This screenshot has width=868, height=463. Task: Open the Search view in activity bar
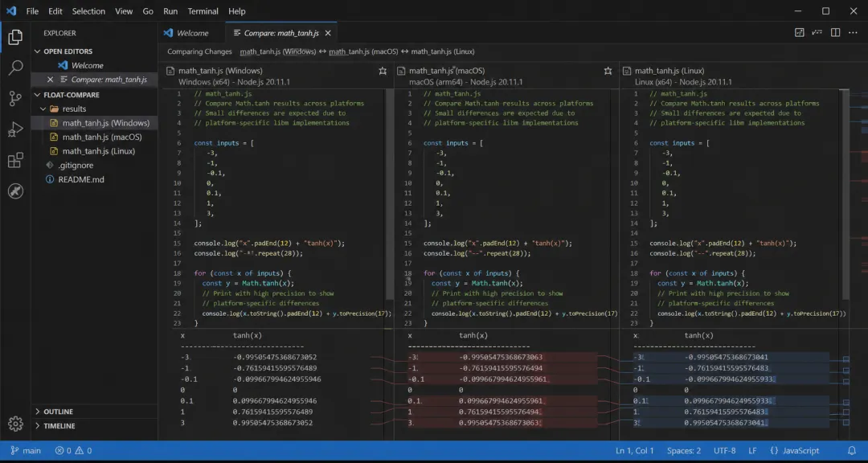point(15,68)
